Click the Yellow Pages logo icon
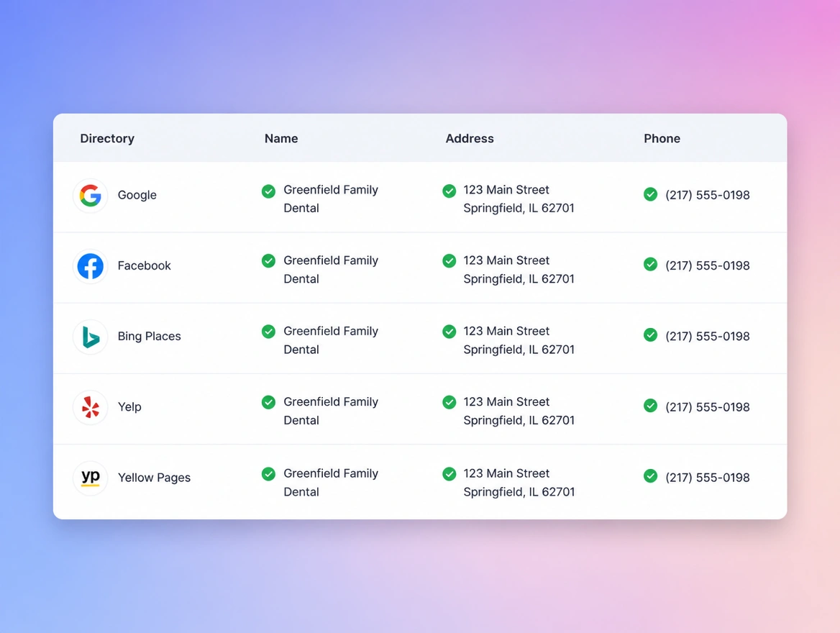 coord(90,478)
